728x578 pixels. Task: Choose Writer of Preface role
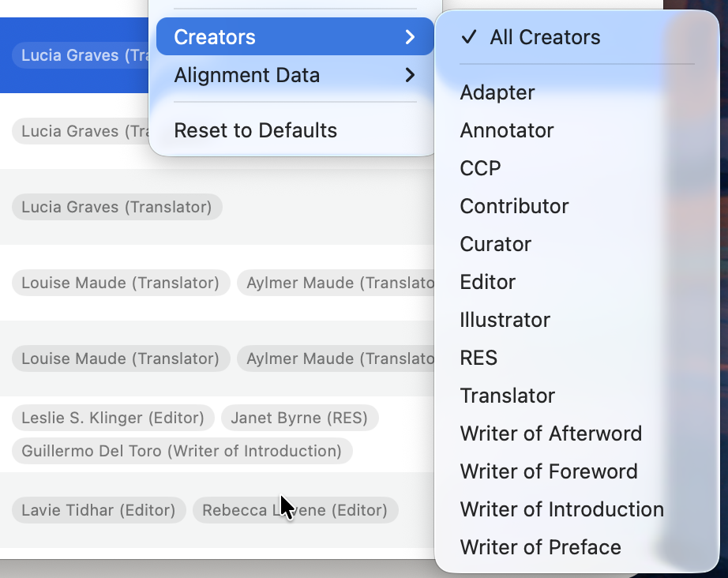(x=576, y=547)
